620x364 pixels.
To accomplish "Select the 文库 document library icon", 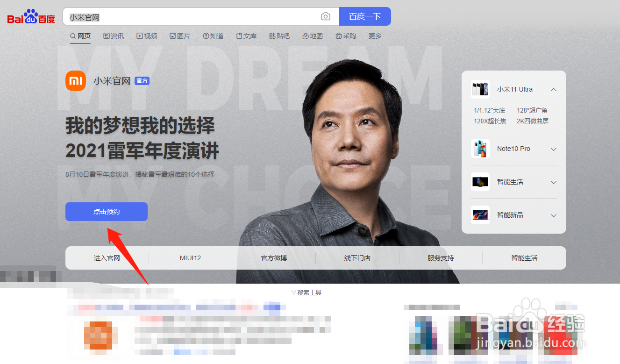I will coord(238,36).
